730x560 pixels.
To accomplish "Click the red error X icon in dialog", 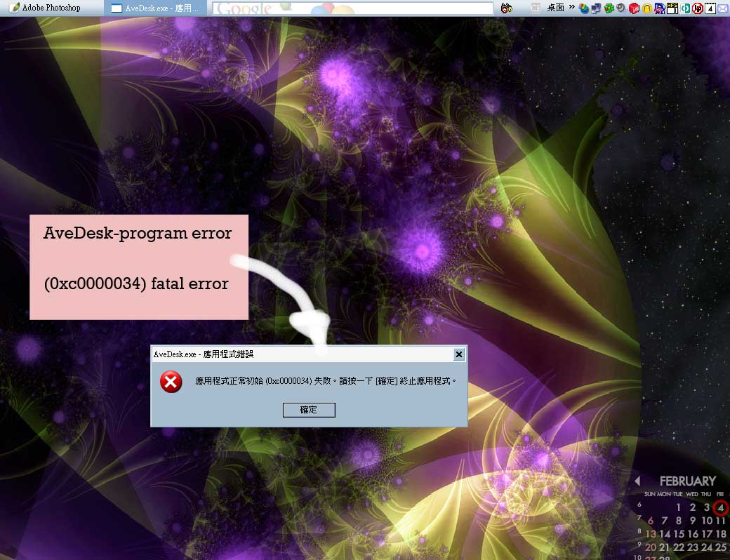I will coord(171,382).
